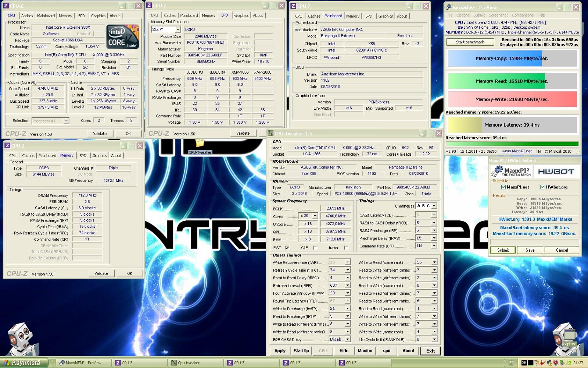This screenshot has width=588, height=368.
Task: Click the NB Frequency 4272.1 MHz value
Action: pyautogui.click(x=113, y=181)
